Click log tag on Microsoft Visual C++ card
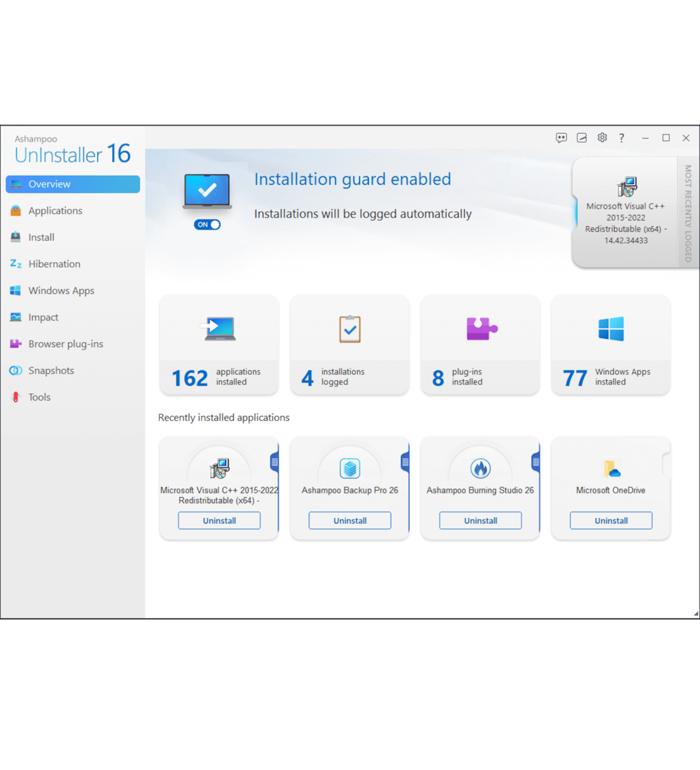Screen dimensions: 700x770 (x=274, y=462)
